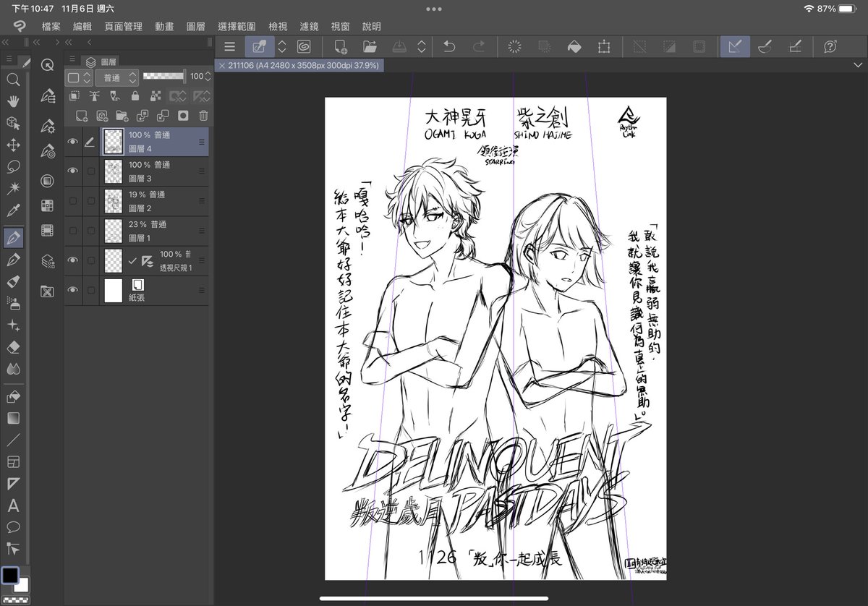Adjust layer opacity slider
This screenshot has height=606, width=868.
(x=164, y=76)
